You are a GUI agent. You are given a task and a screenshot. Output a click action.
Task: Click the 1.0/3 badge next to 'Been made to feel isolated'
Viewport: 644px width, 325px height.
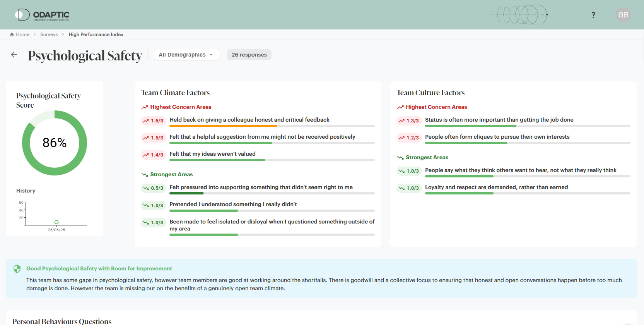pos(153,223)
